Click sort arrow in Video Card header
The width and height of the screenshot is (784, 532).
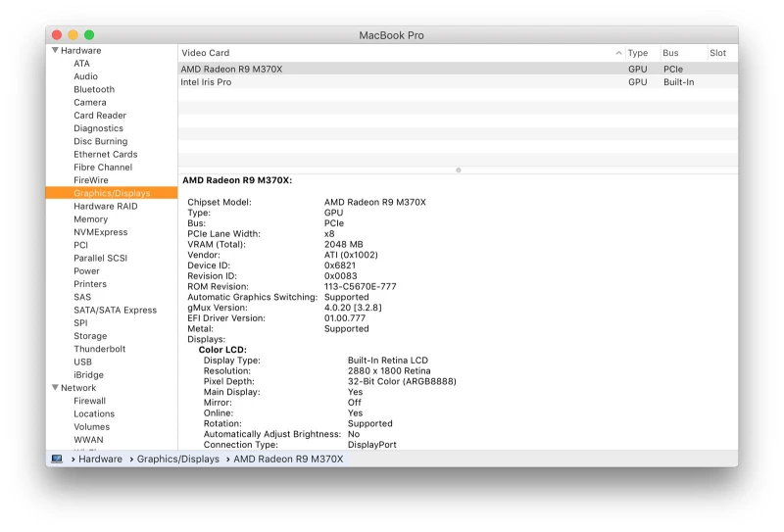coord(618,53)
